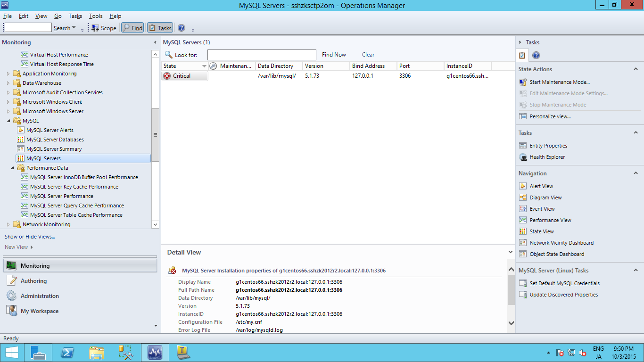
Task: Toggle the Find toolbar button
Action: (x=132, y=28)
